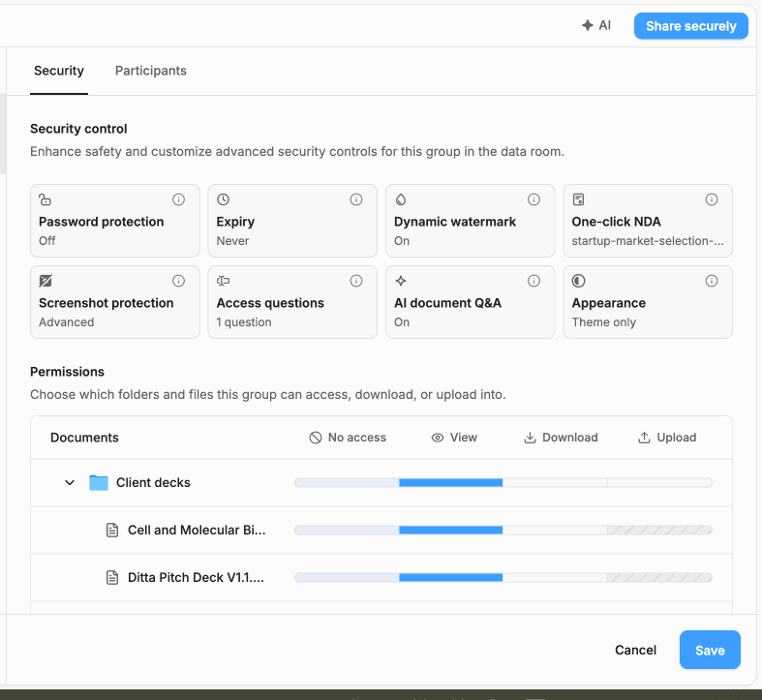Viewport: 762px width, 700px height.
Task: Click the No access prohibited icon
Action: pyautogui.click(x=316, y=438)
